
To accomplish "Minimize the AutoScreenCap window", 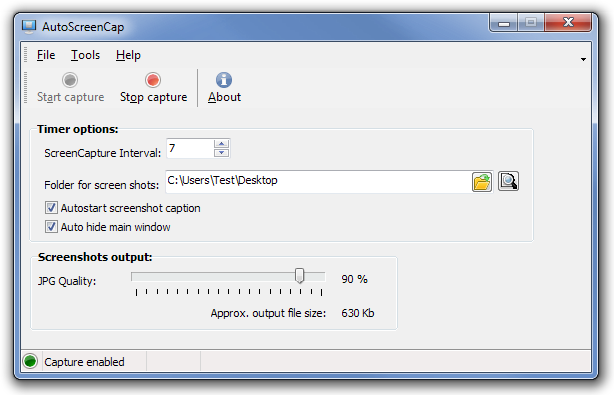I will pyautogui.click(x=504, y=23).
